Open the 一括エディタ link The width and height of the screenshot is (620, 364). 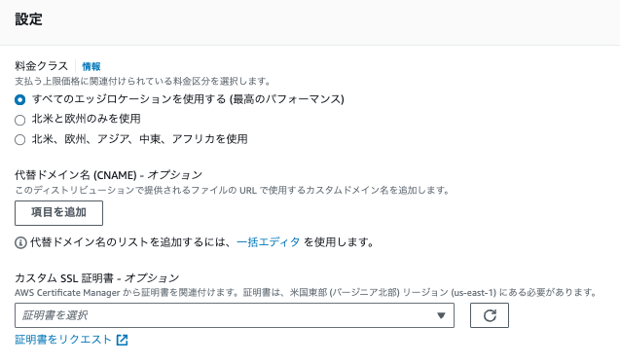click(x=268, y=242)
